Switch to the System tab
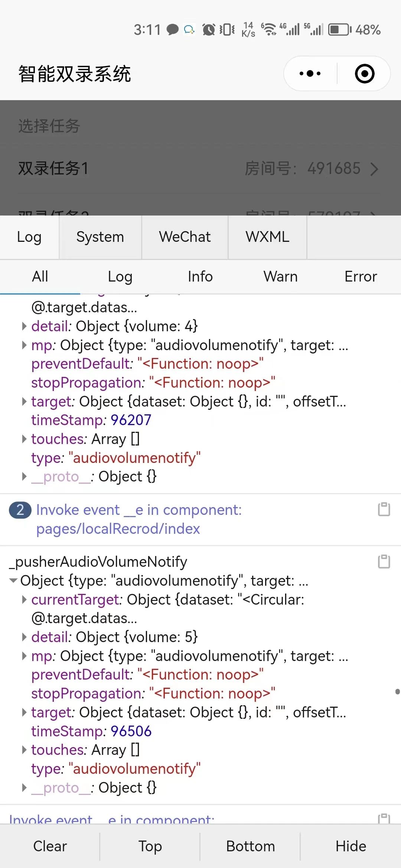 pos(100,237)
